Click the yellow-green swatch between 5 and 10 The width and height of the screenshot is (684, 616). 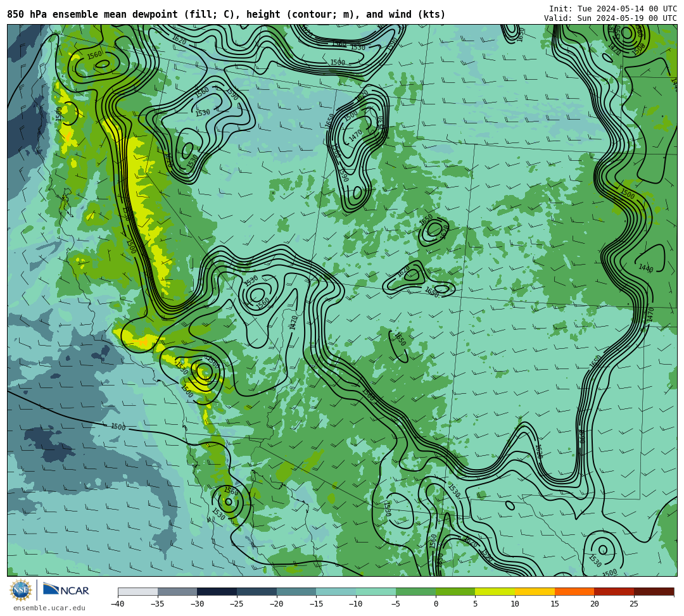(495, 591)
